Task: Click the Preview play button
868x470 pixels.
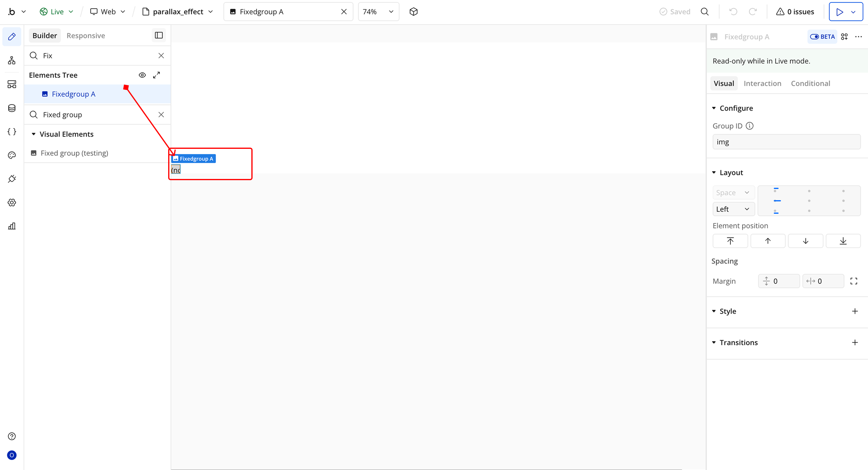Action: [x=839, y=12]
